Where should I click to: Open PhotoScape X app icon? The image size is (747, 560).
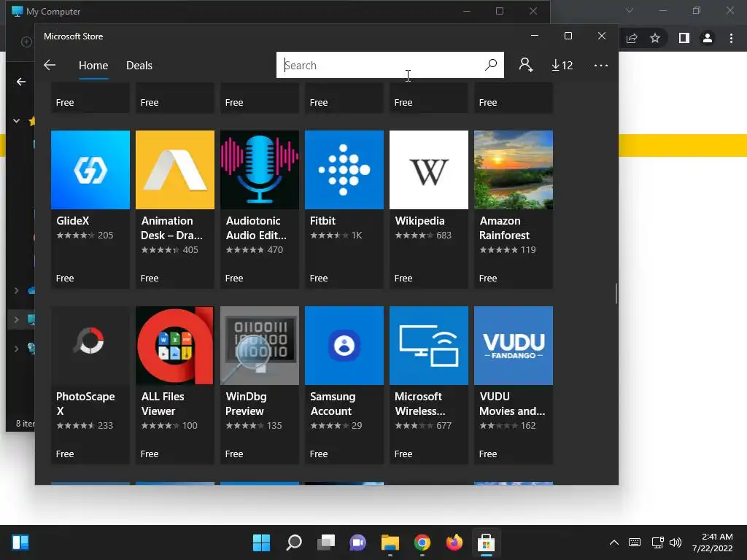point(90,345)
